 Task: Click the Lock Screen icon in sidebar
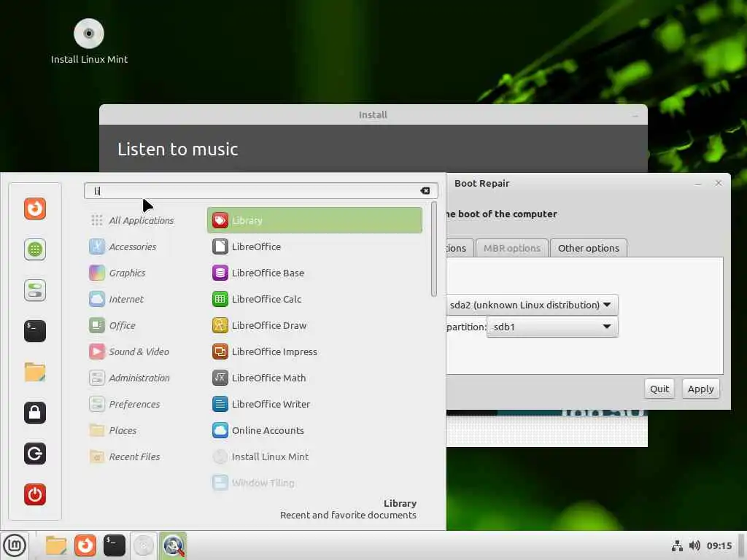35,413
